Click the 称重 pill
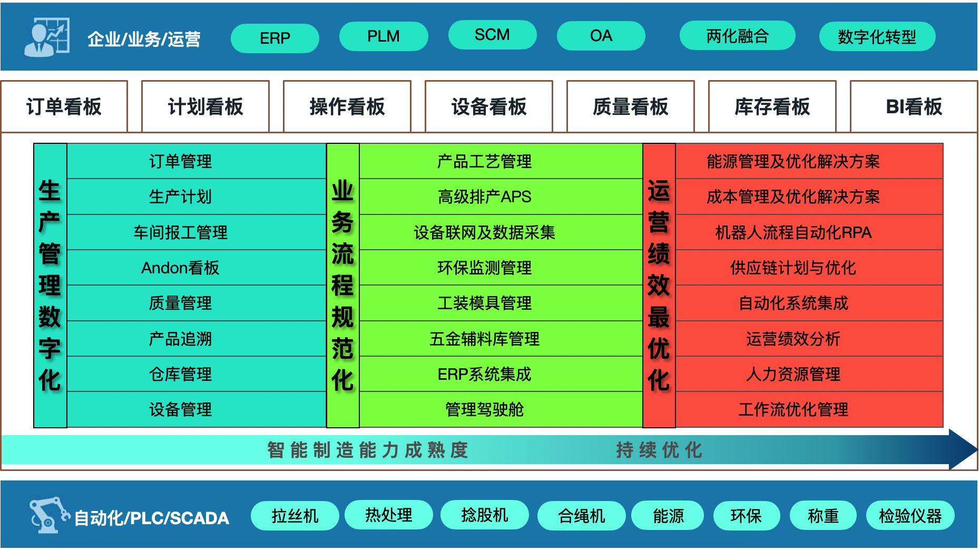The image size is (980, 550). click(823, 515)
